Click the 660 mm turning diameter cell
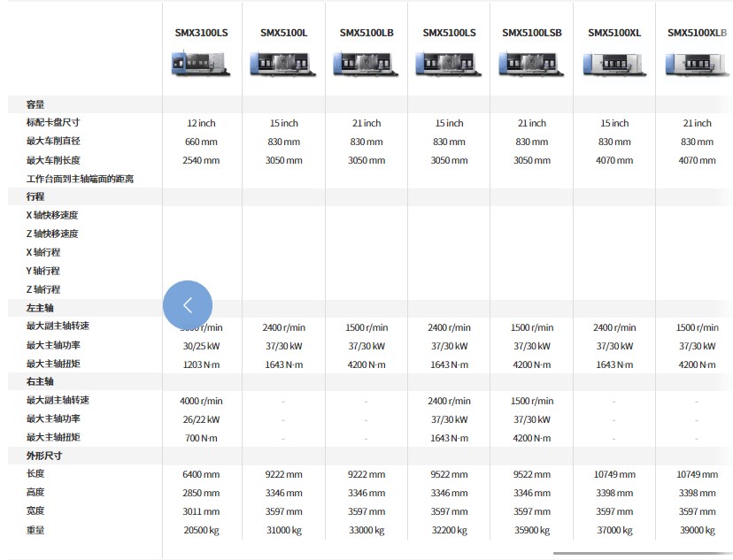 [x=201, y=142]
